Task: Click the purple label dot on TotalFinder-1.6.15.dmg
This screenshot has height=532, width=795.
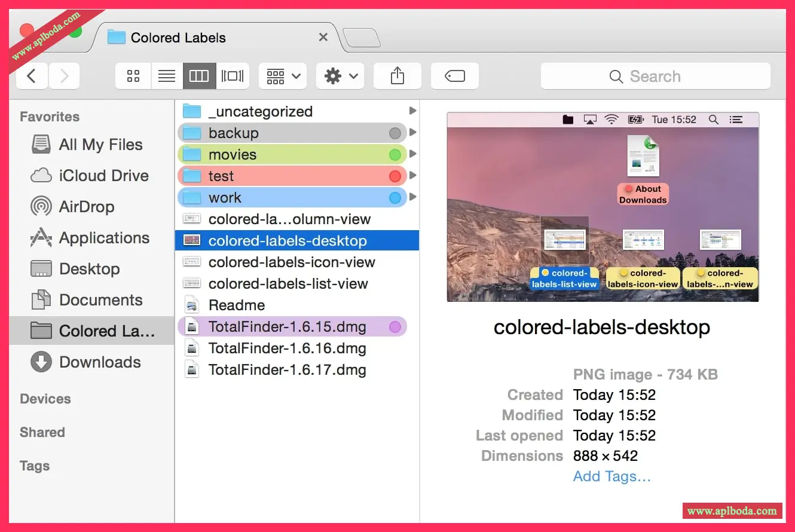Action: click(395, 327)
